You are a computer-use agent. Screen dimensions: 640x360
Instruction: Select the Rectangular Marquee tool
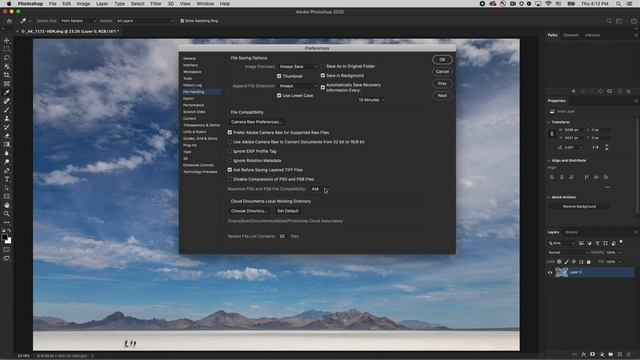pyautogui.click(x=7, y=49)
